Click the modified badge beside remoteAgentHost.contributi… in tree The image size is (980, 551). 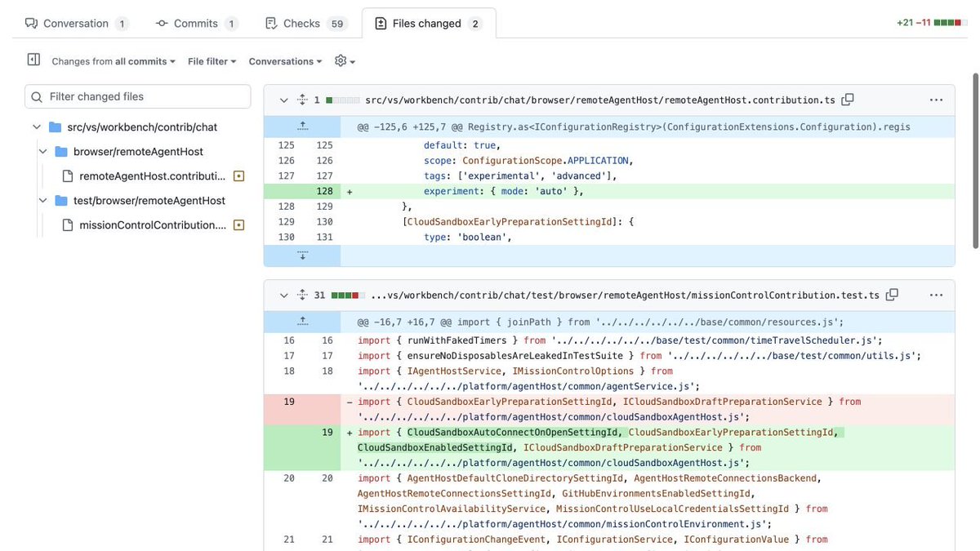pos(238,176)
